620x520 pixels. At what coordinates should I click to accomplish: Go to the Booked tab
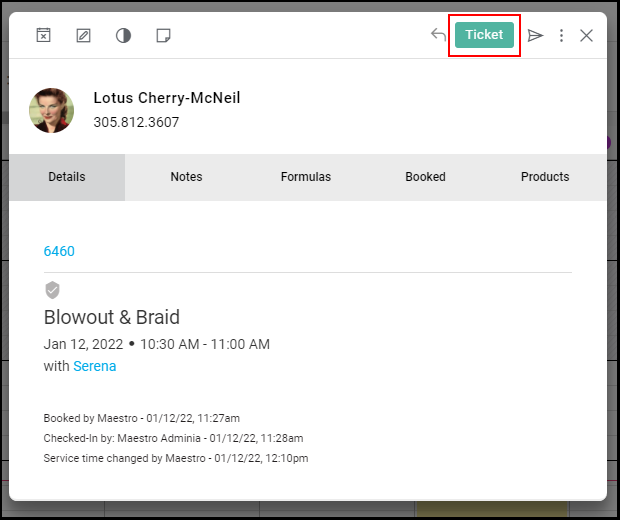(425, 177)
